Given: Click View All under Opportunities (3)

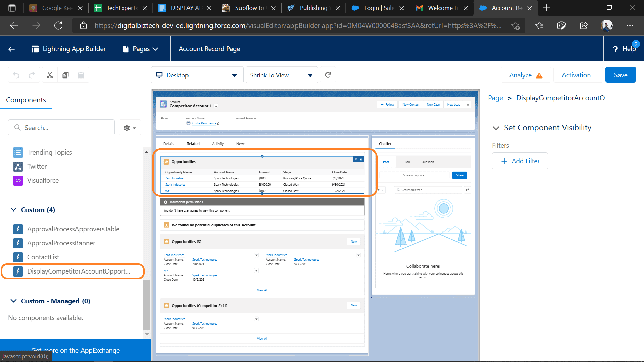Looking at the screenshot, I should [x=262, y=290].
